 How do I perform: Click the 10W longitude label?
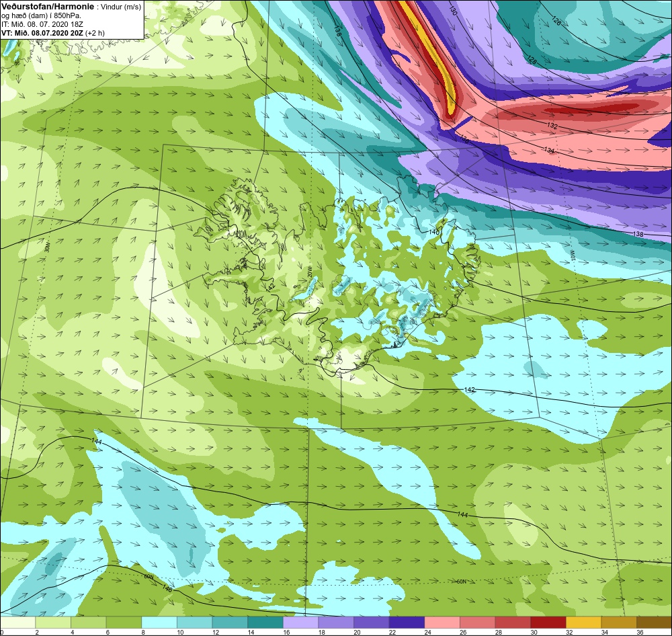[571, 255]
